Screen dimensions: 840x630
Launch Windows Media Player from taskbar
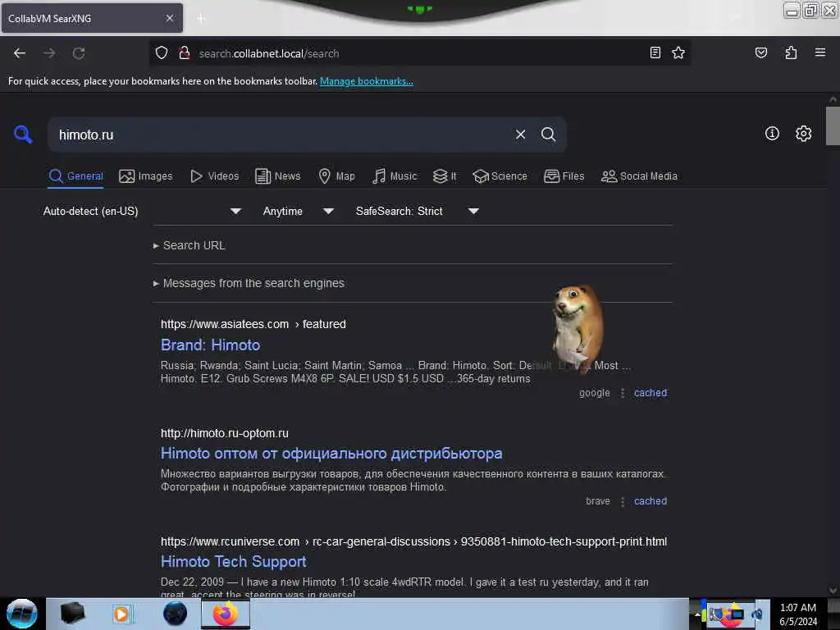121,614
